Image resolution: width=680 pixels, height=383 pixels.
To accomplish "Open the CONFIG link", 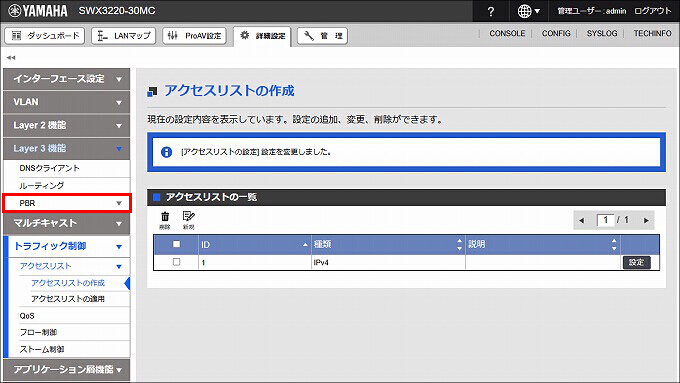I will [x=556, y=33].
